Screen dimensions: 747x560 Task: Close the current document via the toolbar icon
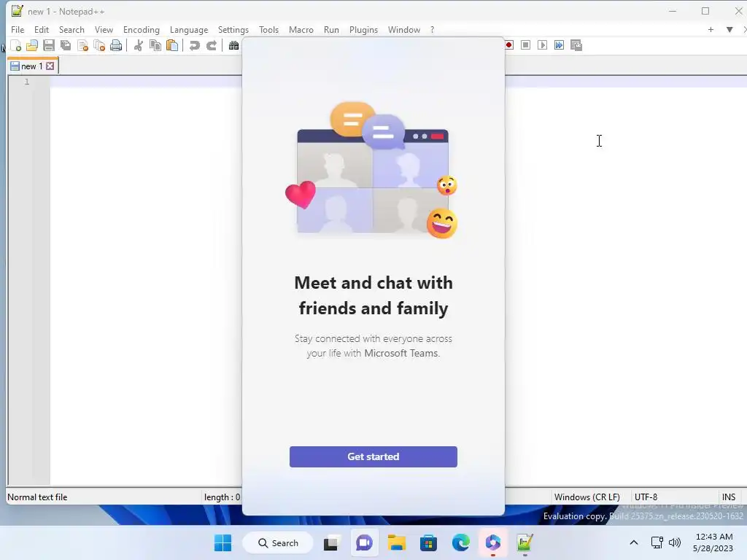coord(82,46)
